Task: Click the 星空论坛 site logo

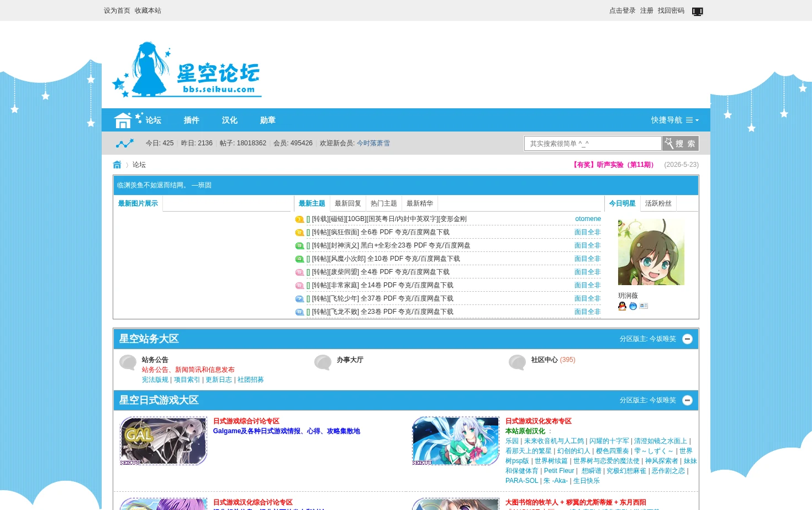Action: [187, 70]
